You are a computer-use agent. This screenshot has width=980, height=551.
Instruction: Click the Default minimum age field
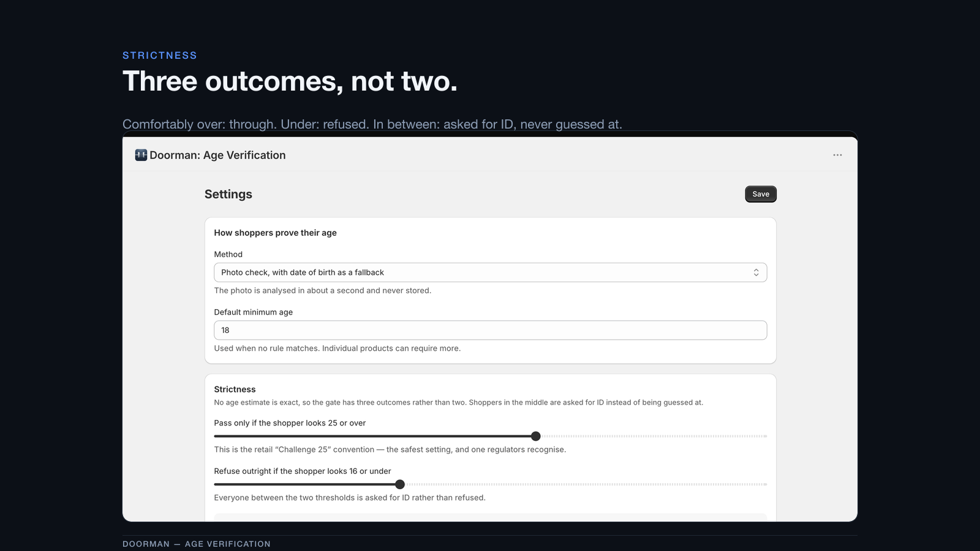490,330
